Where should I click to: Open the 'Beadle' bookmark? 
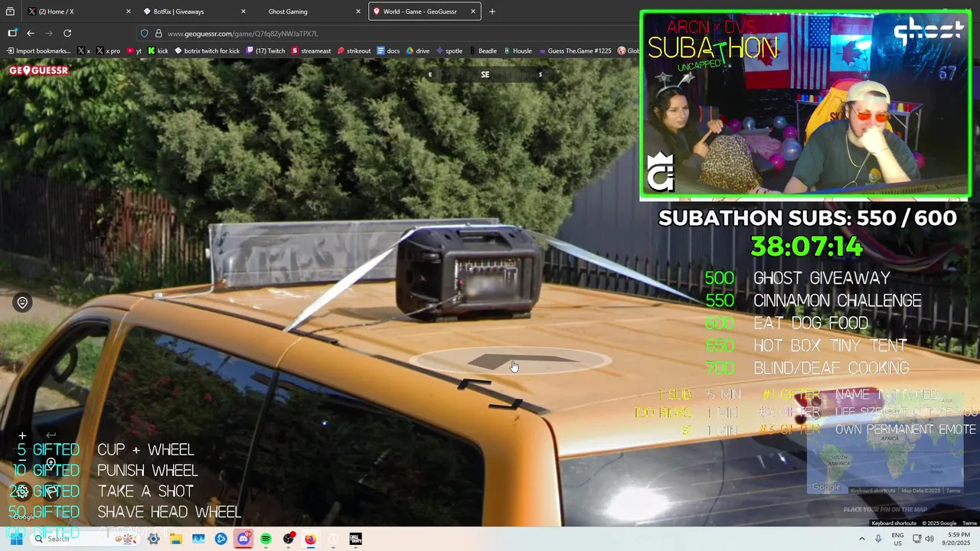482,51
